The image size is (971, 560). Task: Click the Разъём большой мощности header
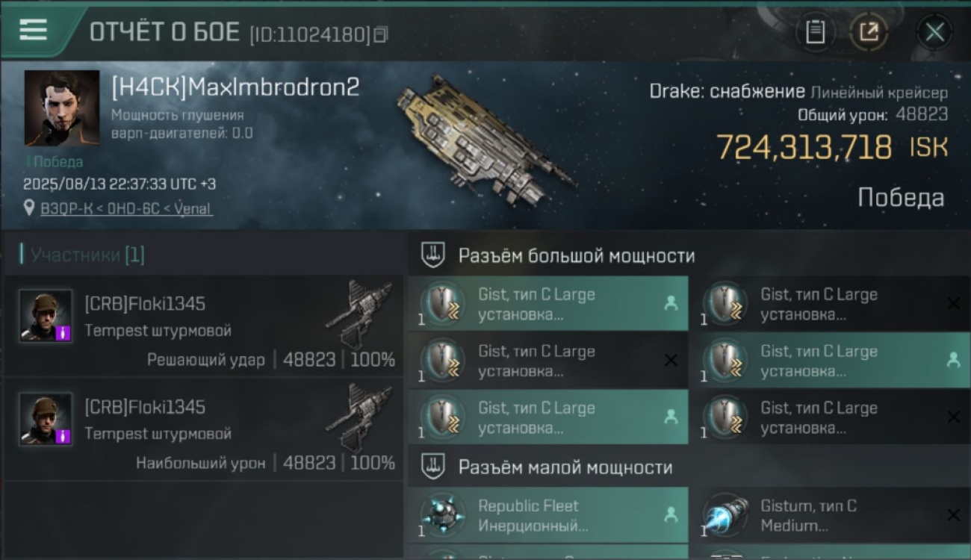click(x=576, y=255)
